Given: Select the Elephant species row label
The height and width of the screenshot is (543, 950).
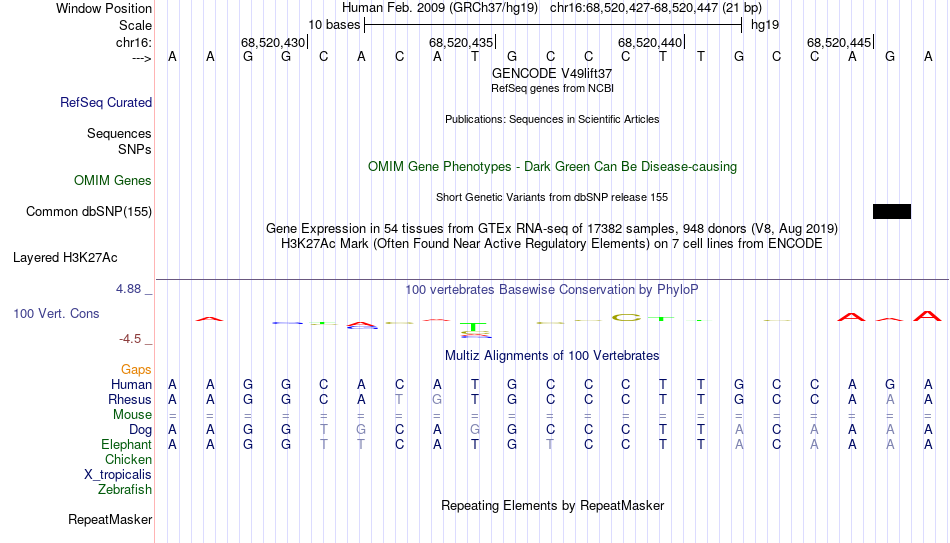Looking at the screenshot, I should [126, 445].
